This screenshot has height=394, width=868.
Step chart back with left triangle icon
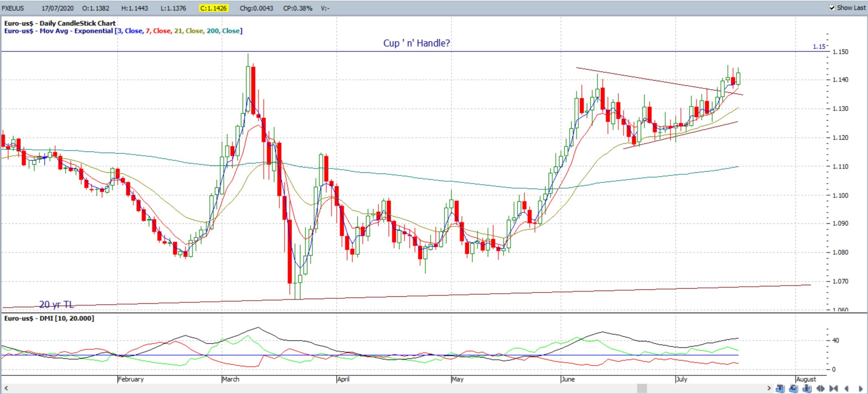pyautogui.click(x=846, y=388)
